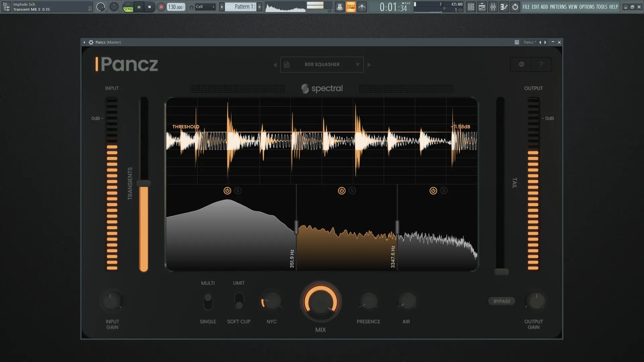Open the Pancz help question mark
This screenshot has width=644, height=362.
(x=541, y=64)
